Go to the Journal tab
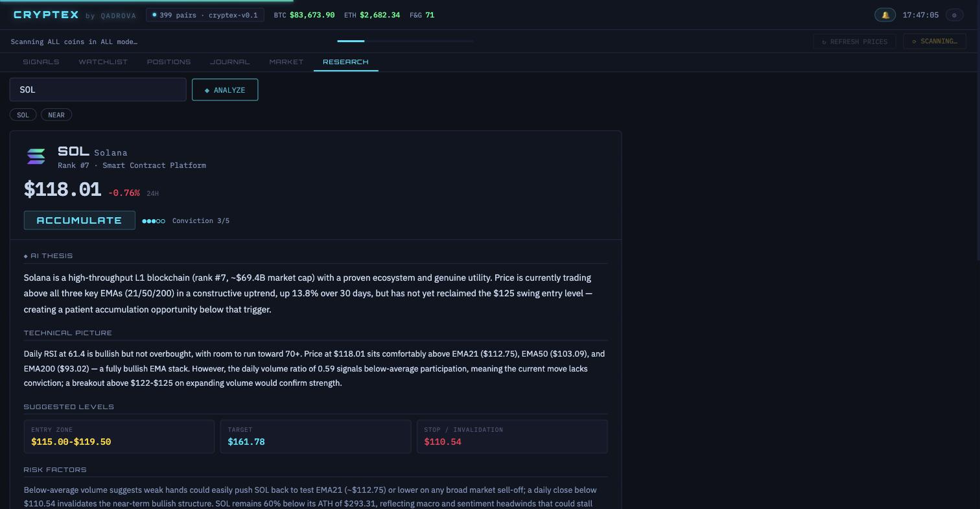This screenshot has height=509, width=980. tap(229, 62)
